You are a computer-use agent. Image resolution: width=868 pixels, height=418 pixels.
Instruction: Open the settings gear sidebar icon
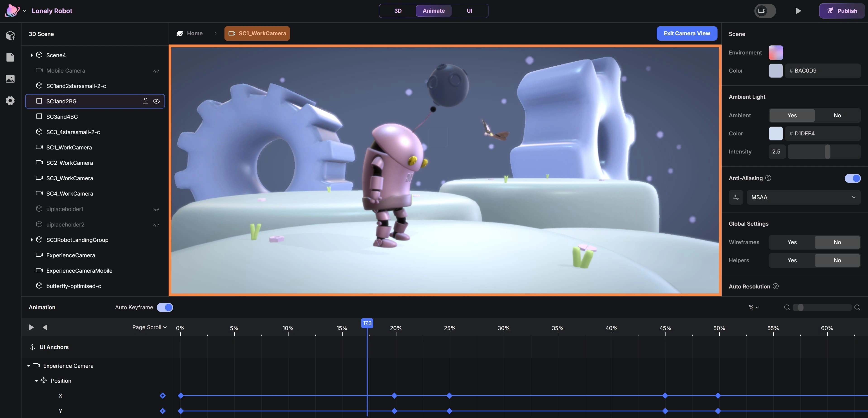point(10,101)
